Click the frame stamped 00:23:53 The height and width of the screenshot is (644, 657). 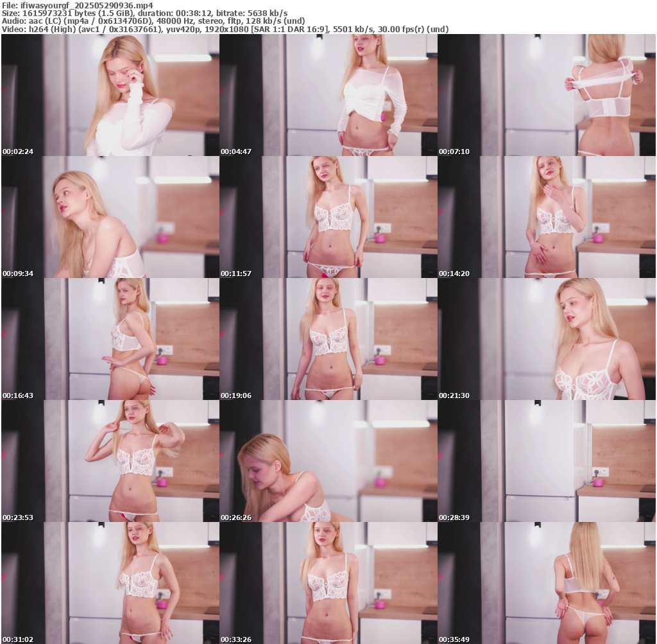click(x=110, y=461)
